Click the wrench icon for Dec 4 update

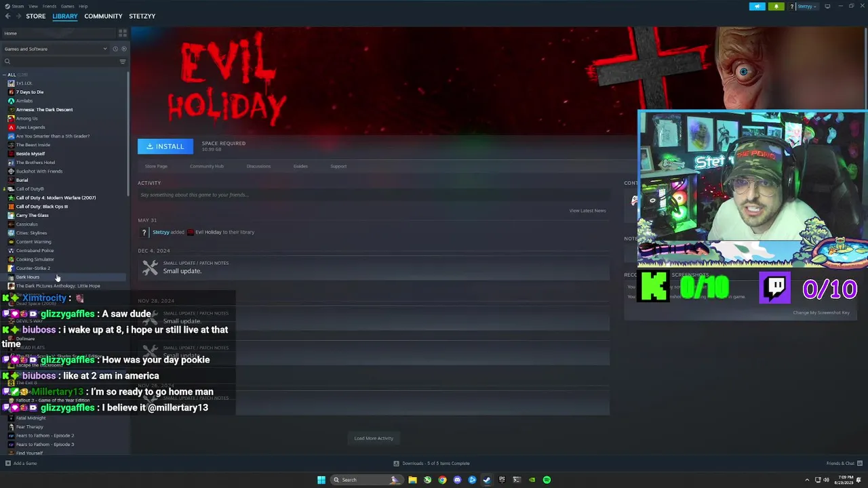150,268
